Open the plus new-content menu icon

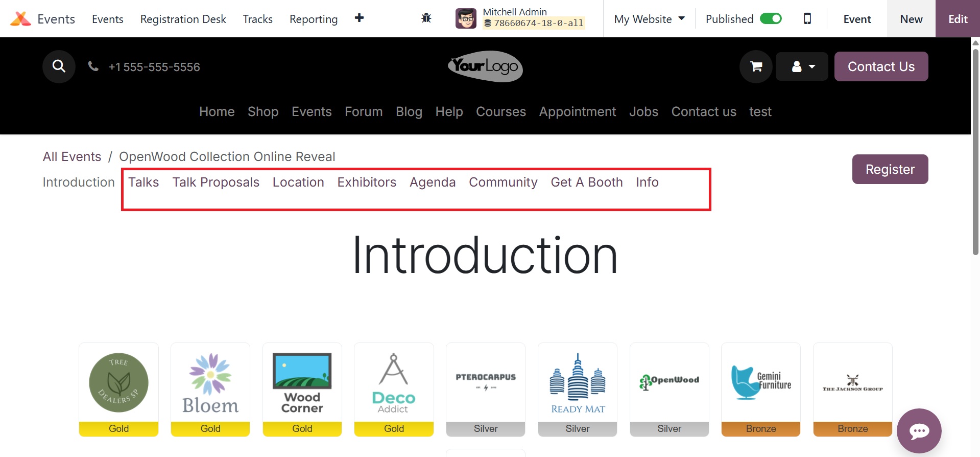[x=360, y=18]
